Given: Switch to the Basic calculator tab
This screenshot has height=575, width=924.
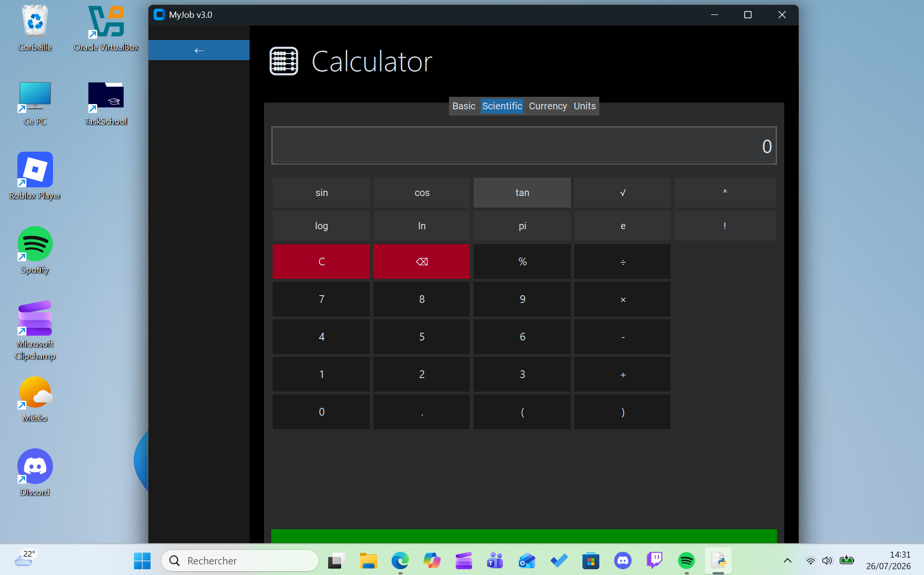Looking at the screenshot, I should (464, 106).
